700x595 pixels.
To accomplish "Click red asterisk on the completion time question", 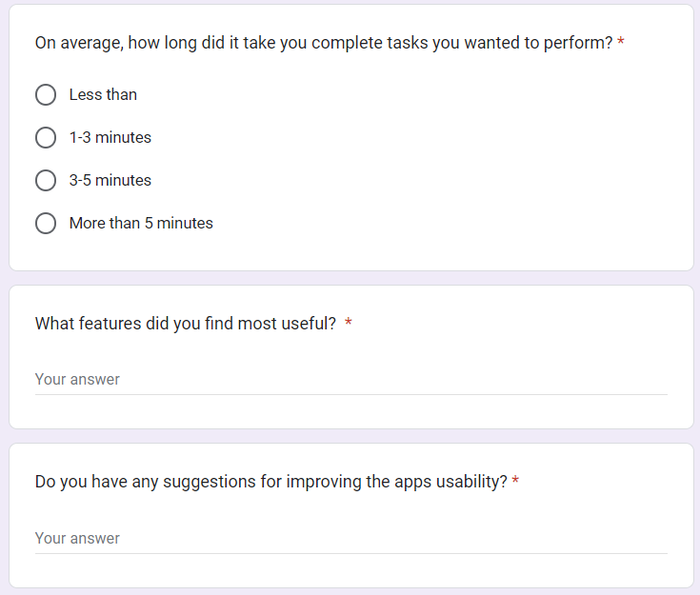I will (x=621, y=43).
